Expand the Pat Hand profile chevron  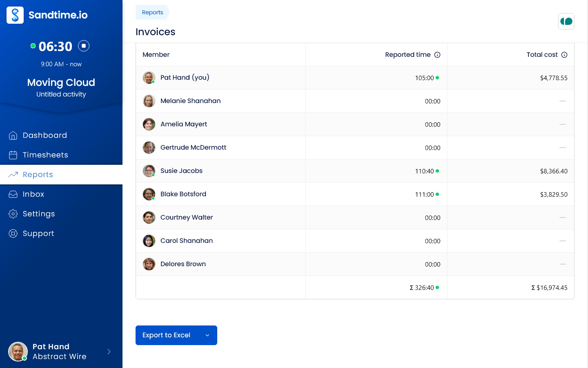coord(109,352)
